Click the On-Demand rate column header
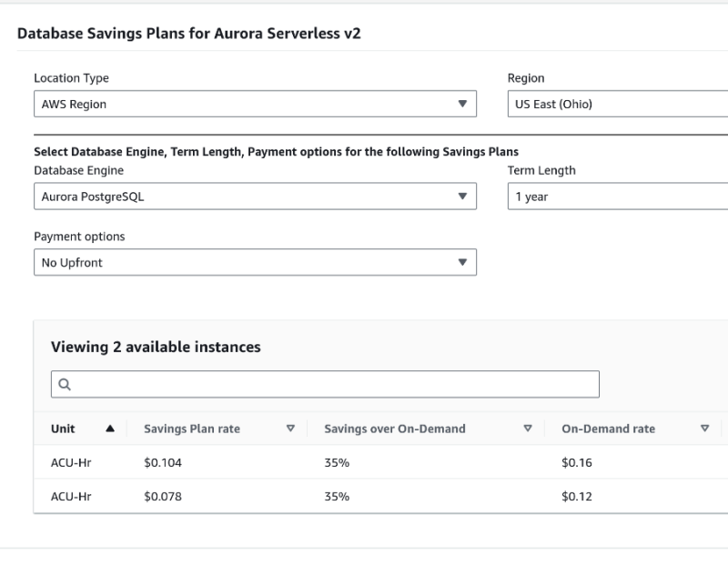Screen dimensions: 728x566 (608, 429)
